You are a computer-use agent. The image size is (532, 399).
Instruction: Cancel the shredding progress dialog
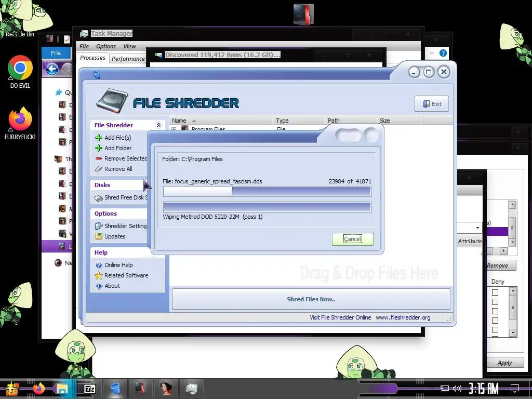353,239
